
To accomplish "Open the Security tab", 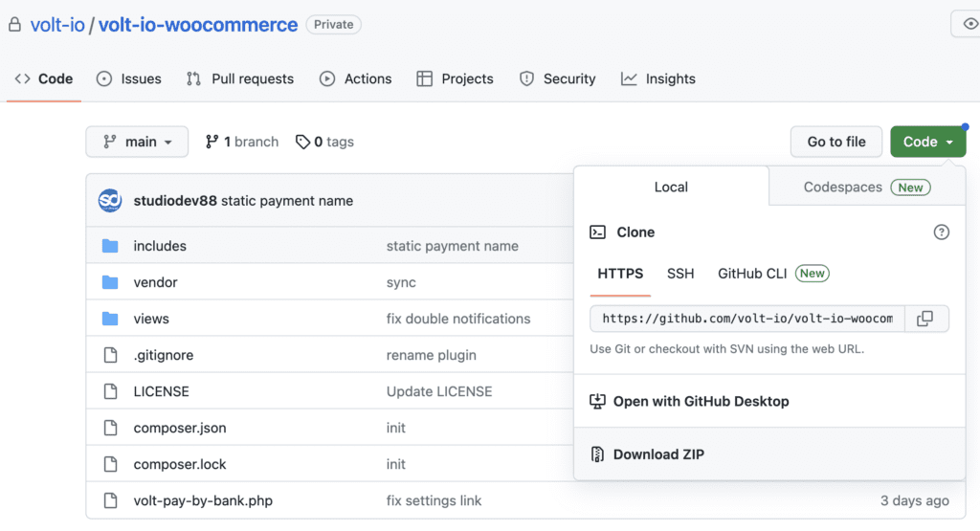I will click(558, 78).
